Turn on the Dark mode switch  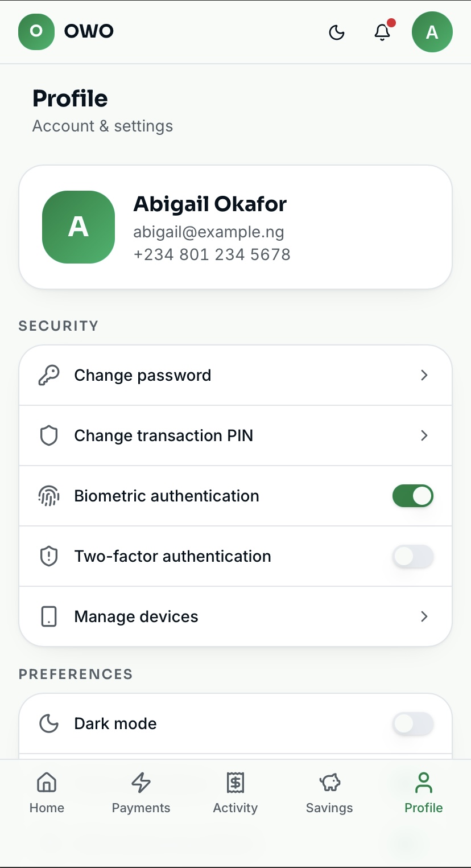click(x=413, y=724)
